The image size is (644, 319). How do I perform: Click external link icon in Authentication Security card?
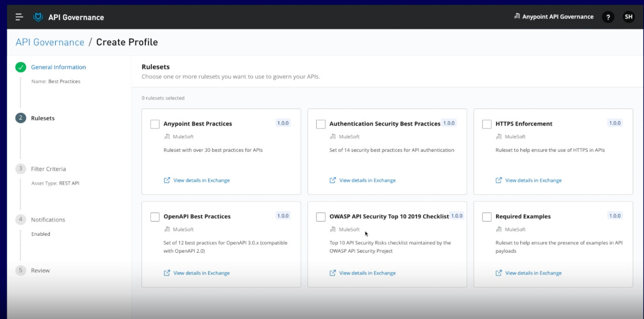click(333, 180)
